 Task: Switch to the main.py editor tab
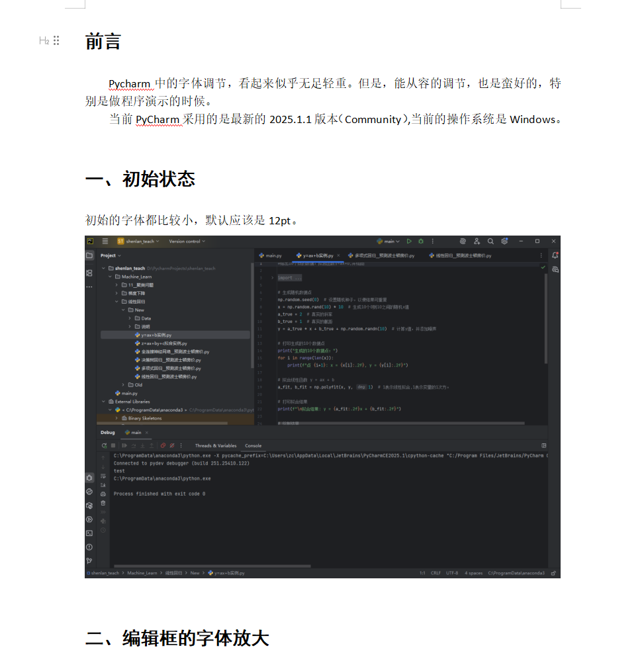pos(271,255)
